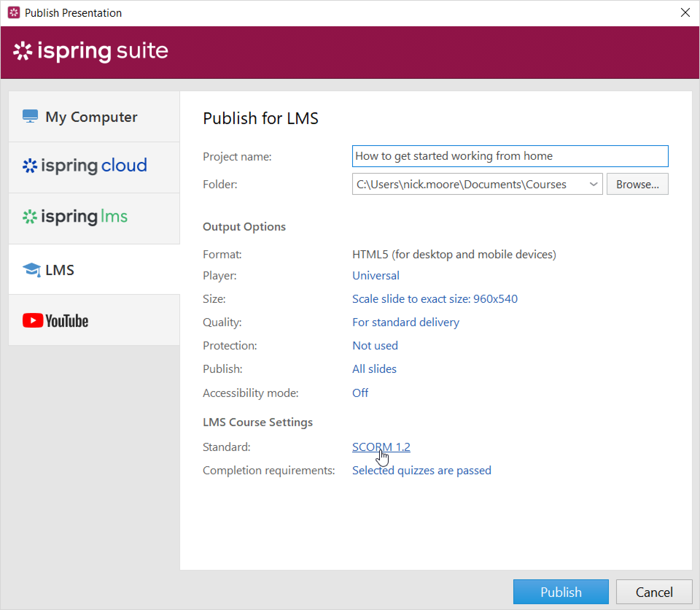This screenshot has width=700, height=610.
Task: Click the iSpring app icon in the title bar
Action: (x=14, y=13)
